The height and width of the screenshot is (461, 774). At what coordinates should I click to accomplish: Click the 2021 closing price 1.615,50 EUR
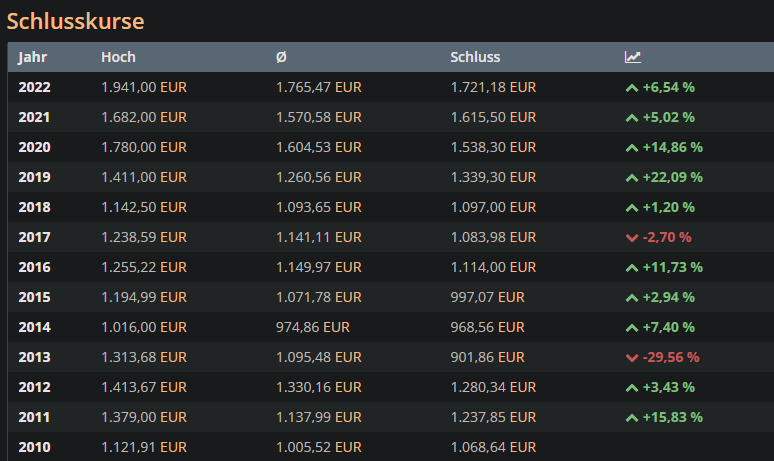[493, 117]
